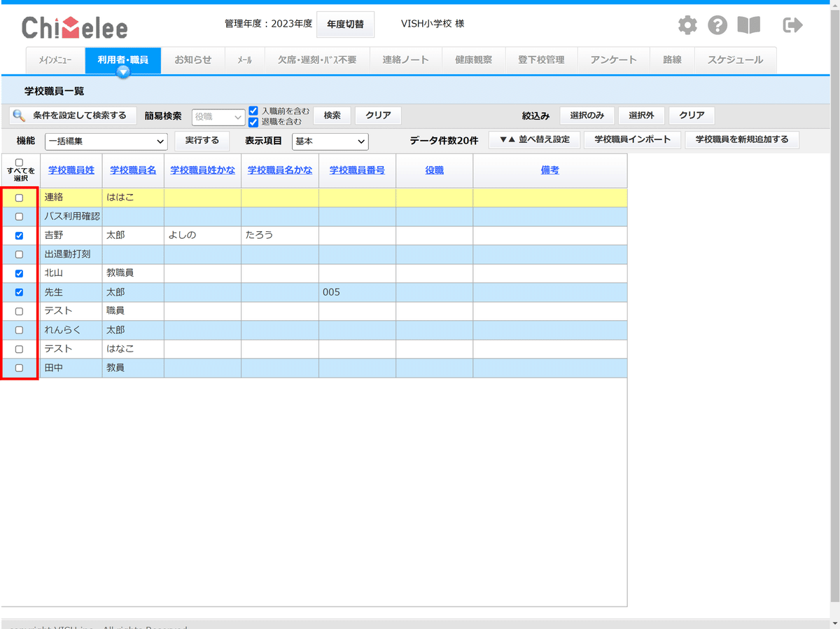The height and width of the screenshot is (629, 840).
Task: Open the settings gear icon
Action: pyautogui.click(x=688, y=26)
